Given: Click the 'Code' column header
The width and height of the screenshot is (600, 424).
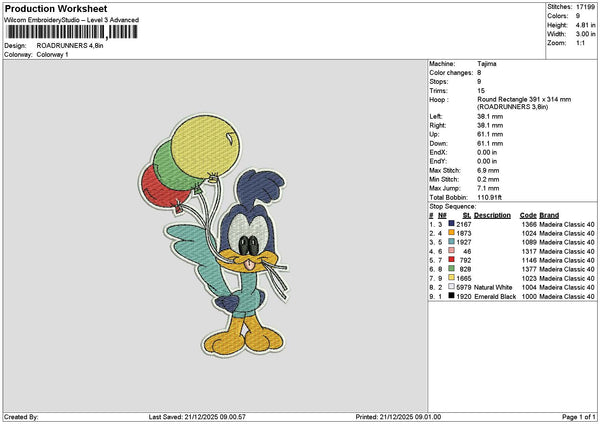Looking at the screenshot, I should pyautogui.click(x=528, y=215).
